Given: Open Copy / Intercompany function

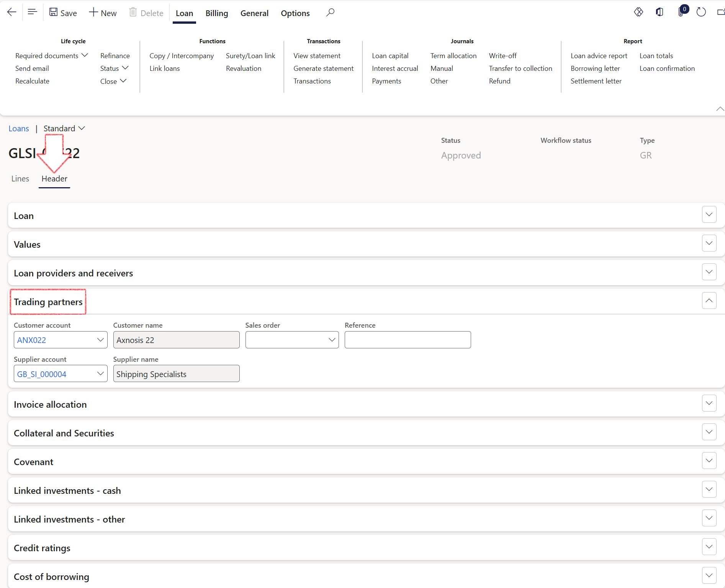Looking at the screenshot, I should [182, 56].
